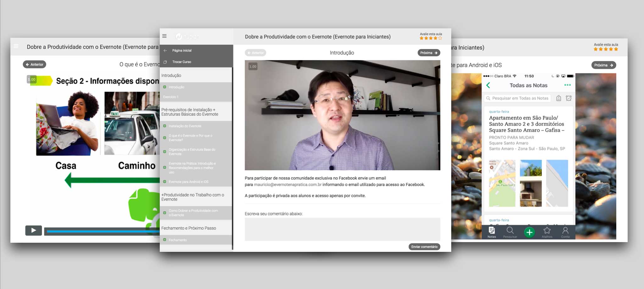
Task: Click the map thumbnail in the note card
Action: tap(502, 183)
